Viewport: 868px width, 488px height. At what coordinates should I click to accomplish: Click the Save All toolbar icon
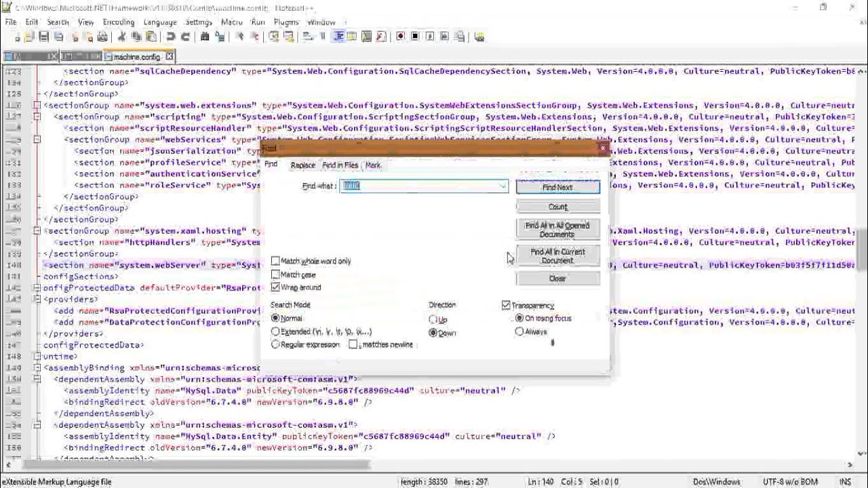click(58, 37)
